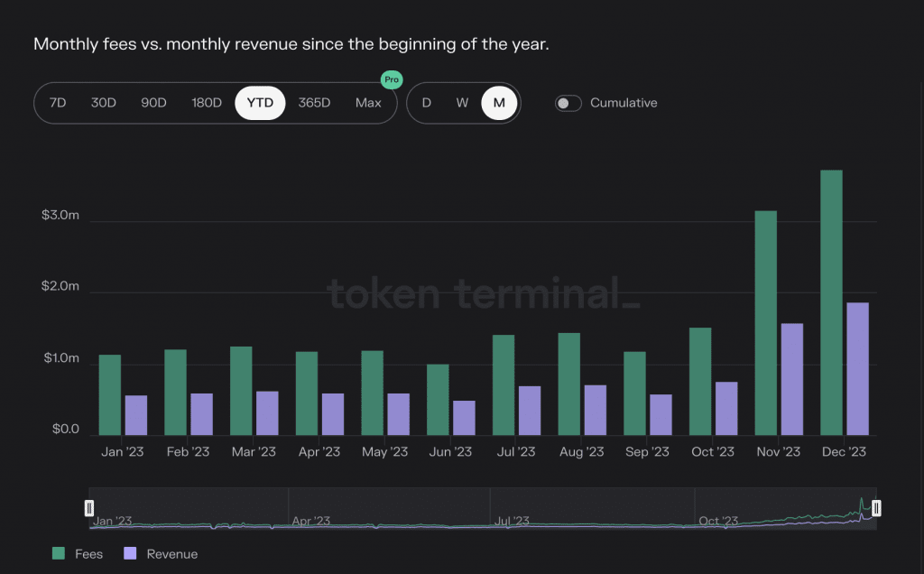The image size is (924, 574).
Task: Set granularity to weekly (W)
Action: tap(462, 103)
